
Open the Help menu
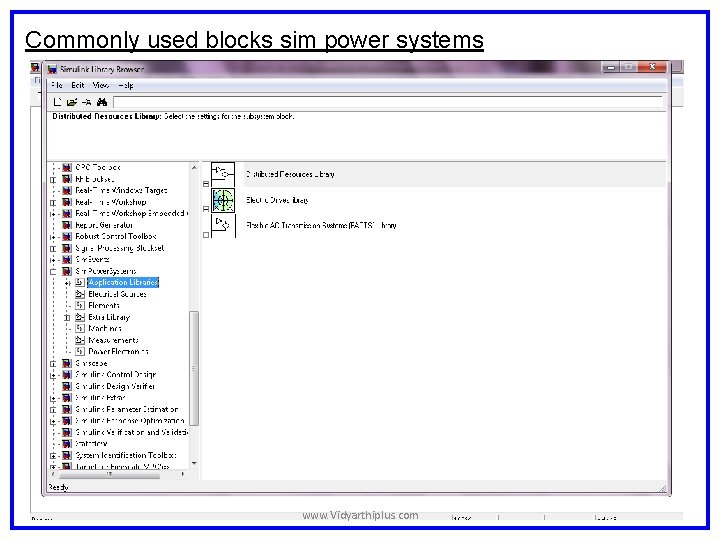coord(125,85)
